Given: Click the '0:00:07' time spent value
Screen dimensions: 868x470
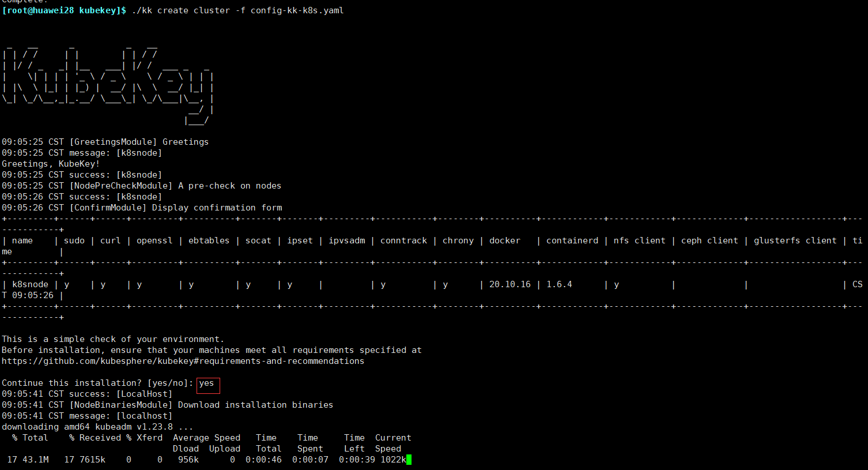Looking at the screenshot, I should (x=310, y=460).
